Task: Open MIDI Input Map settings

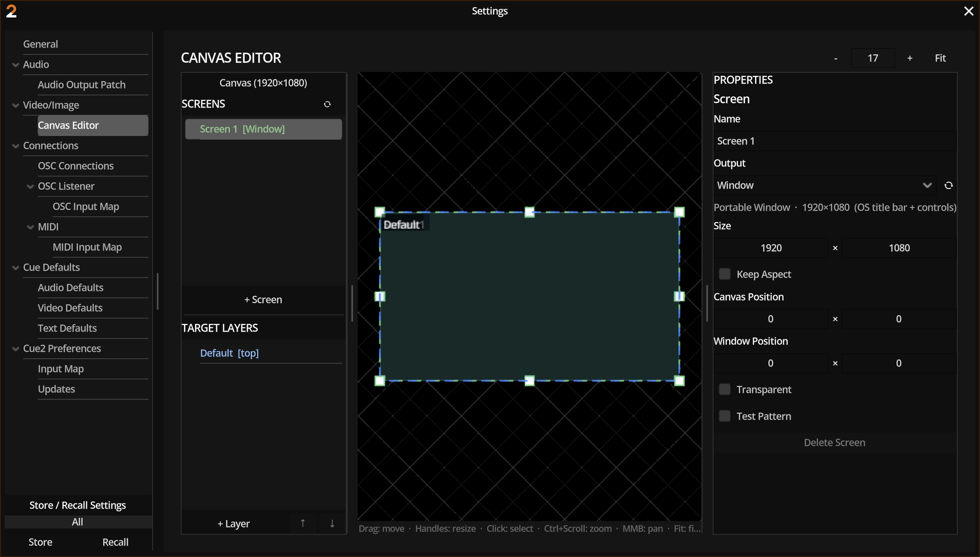Action: click(100, 247)
